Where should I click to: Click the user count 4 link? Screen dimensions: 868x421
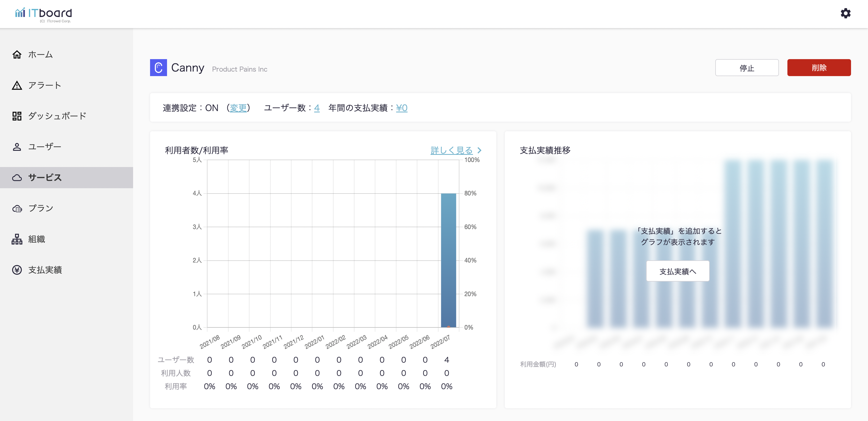(x=317, y=108)
